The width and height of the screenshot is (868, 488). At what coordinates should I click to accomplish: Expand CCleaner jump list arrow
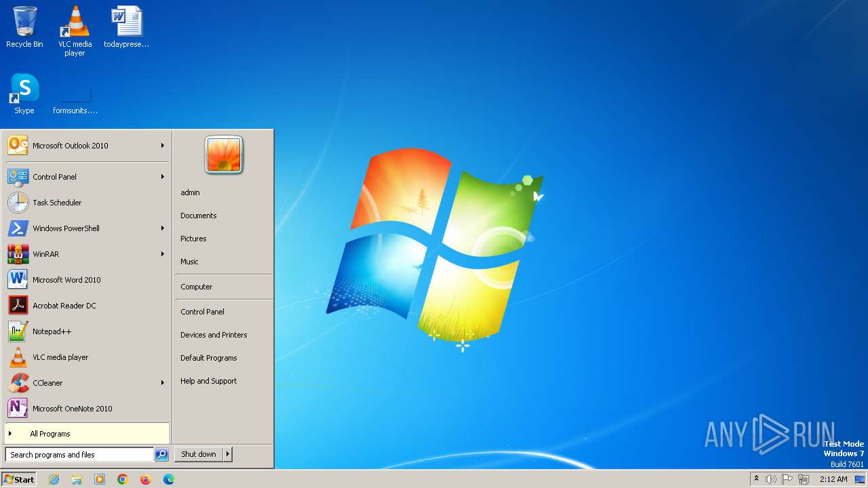(163, 383)
